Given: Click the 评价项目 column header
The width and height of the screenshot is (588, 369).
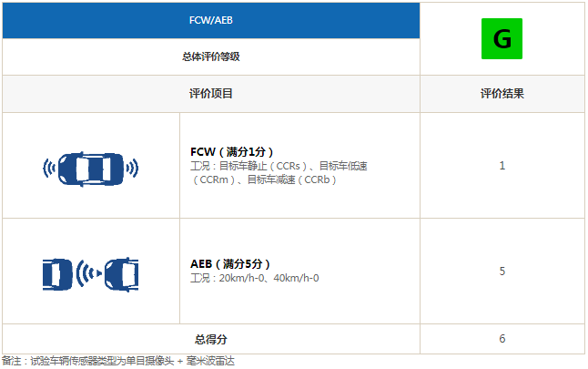Looking at the screenshot, I should [210, 93].
